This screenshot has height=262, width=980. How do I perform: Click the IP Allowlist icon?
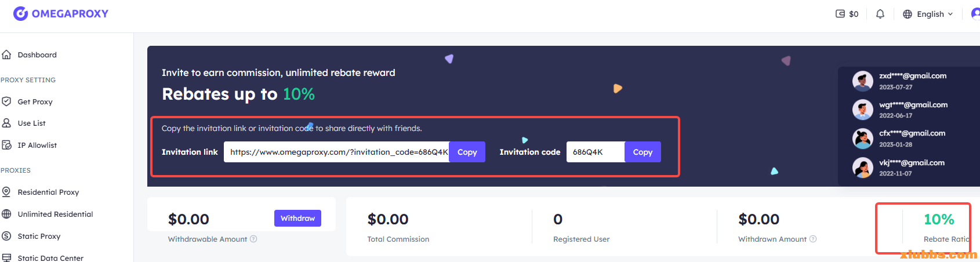pos(7,145)
